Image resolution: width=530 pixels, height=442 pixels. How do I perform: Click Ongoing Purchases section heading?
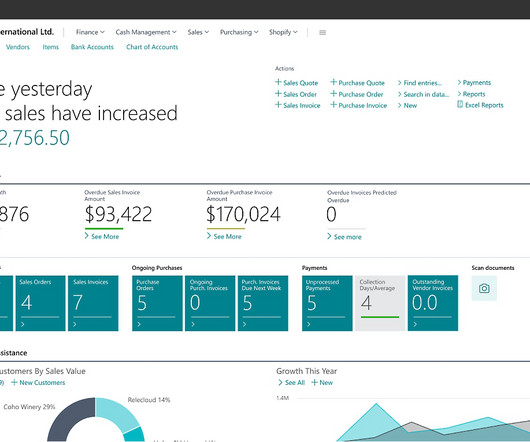[157, 268]
